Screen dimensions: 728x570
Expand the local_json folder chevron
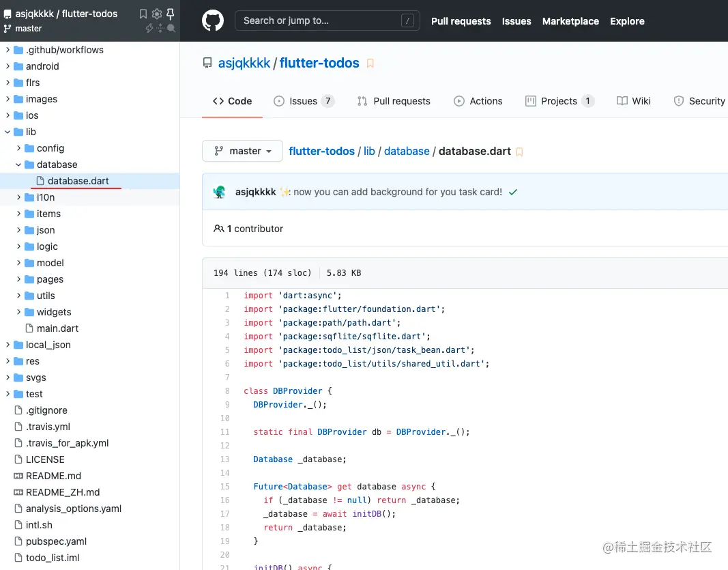[x=8, y=345]
